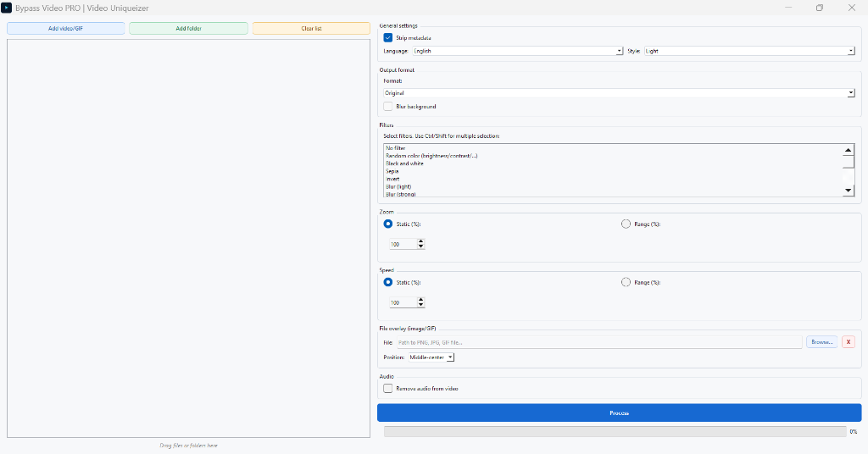Open the overlay Position dropdown

click(x=431, y=357)
